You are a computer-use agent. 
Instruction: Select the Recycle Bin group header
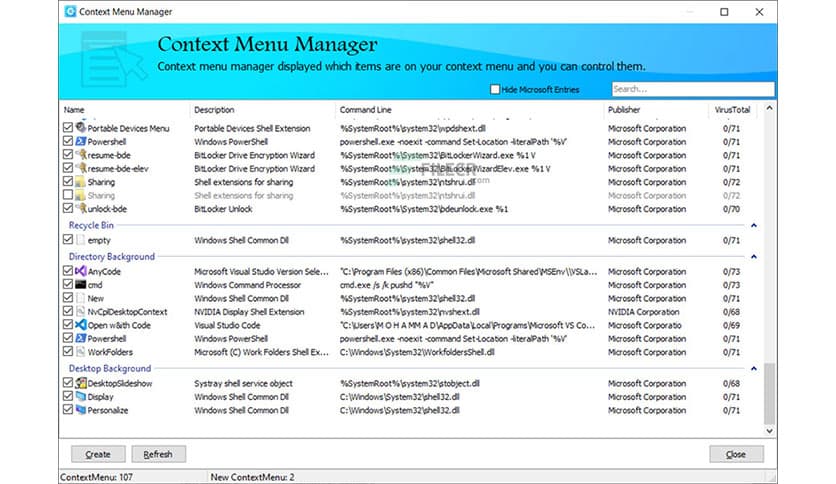(x=91, y=225)
